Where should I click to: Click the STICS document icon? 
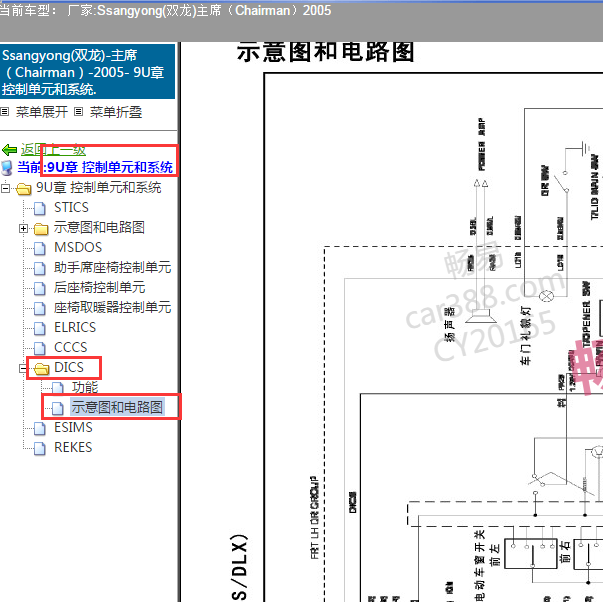(40, 208)
